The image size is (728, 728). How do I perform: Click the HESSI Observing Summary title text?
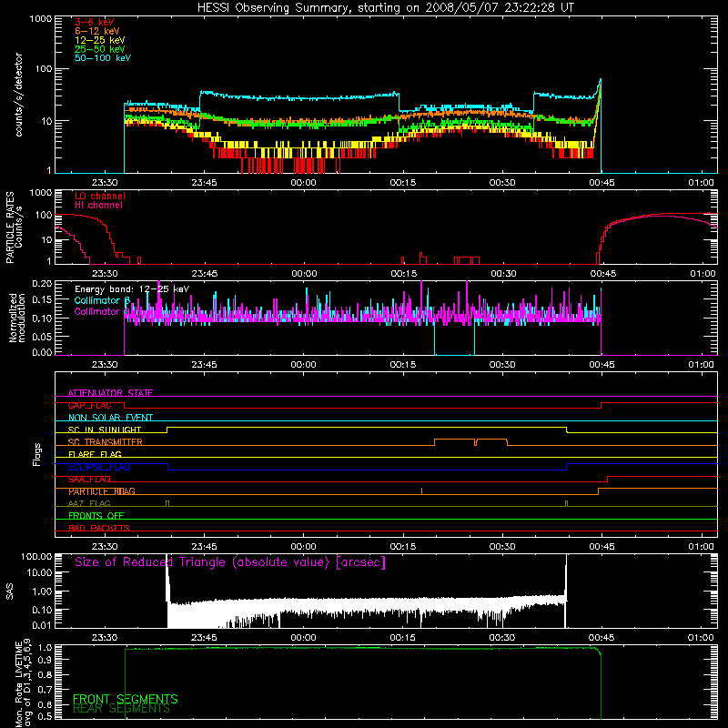point(385,8)
